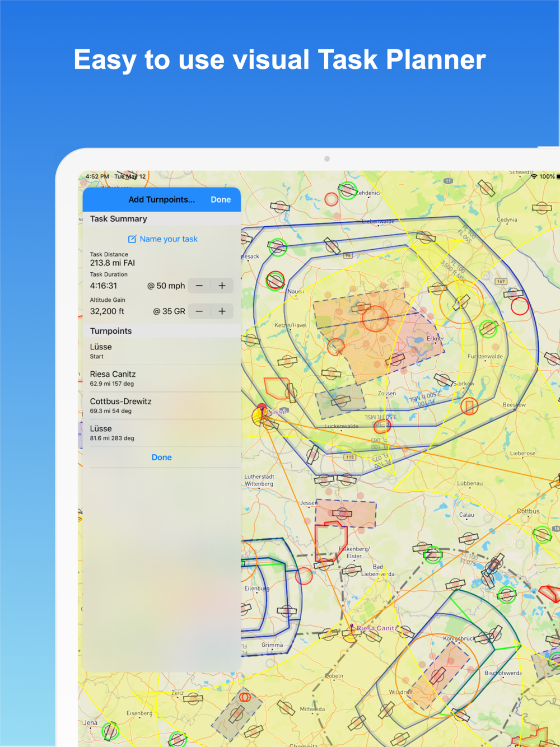
Task: Select the Lüsse Start turnpoint row
Action: [x=162, y=351]
